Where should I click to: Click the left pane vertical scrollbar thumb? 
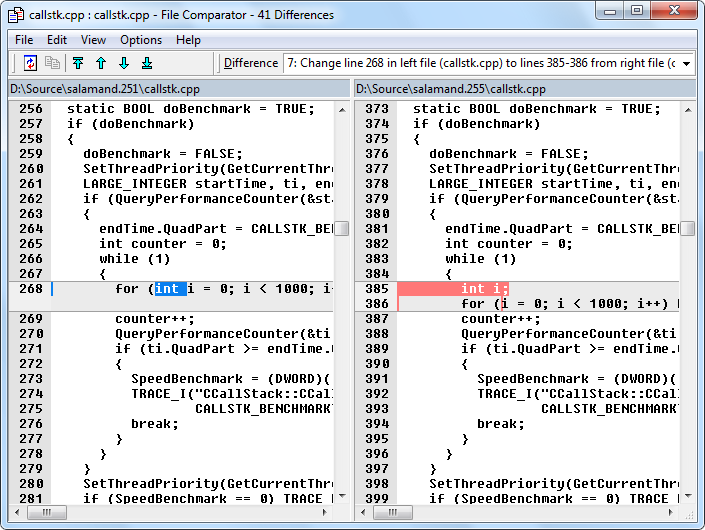click(342, 228)
